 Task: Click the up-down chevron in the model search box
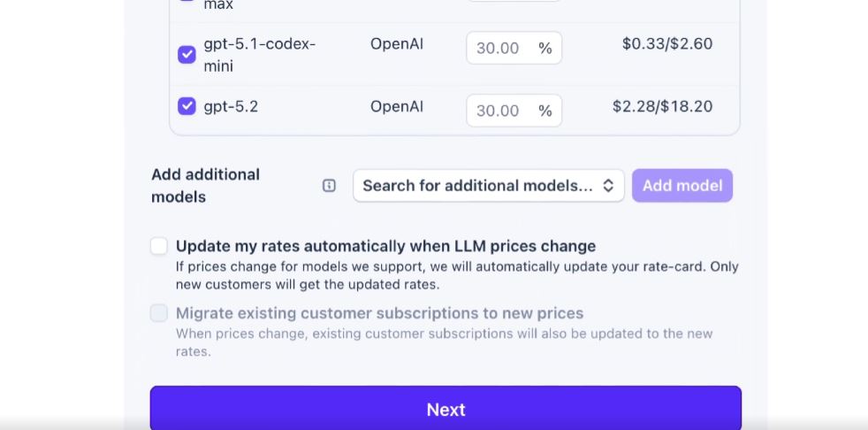608,186
